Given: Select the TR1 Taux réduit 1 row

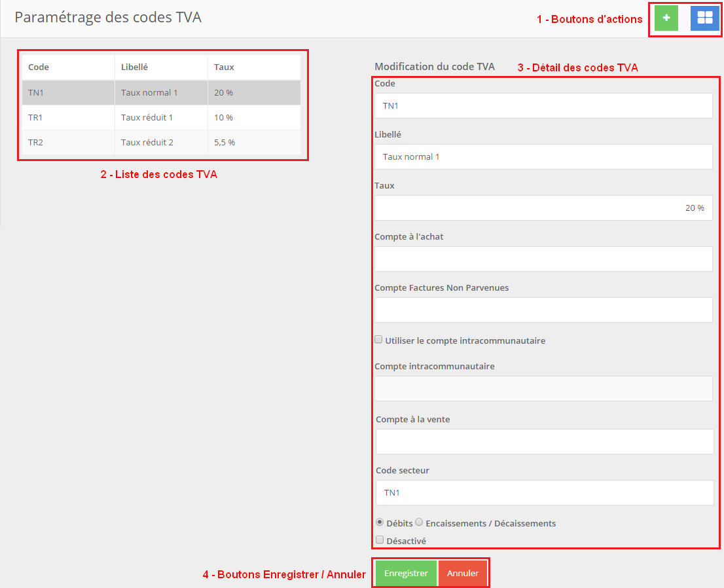Looking at the screenshot, I should pyautogui.click(x=161, y=118).
